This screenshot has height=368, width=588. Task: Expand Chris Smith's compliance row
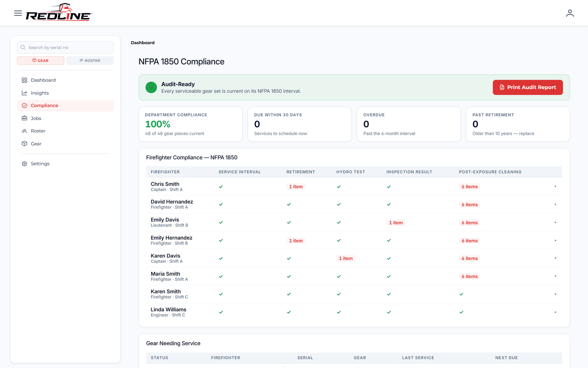pyautogui.click(x=555, y=187)
